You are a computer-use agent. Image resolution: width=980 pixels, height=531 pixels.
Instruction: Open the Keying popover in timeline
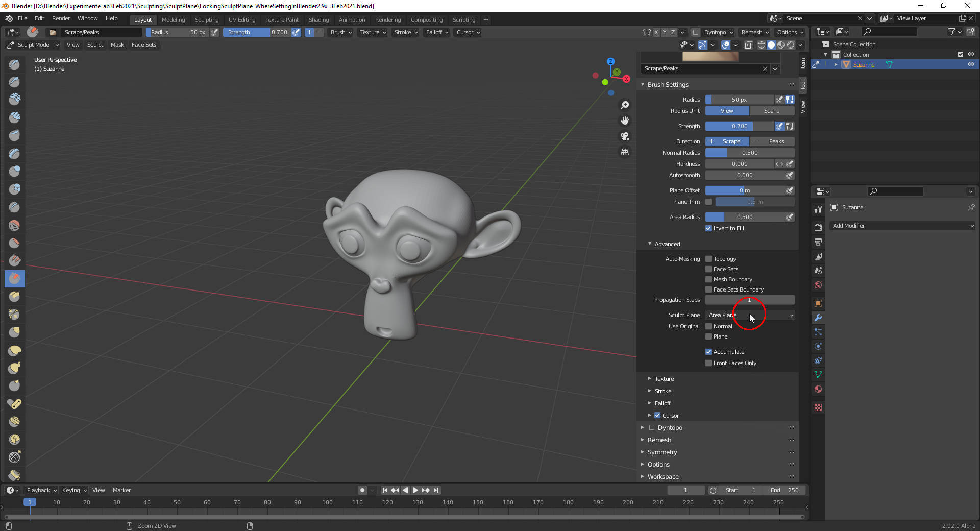click(75, 490)
